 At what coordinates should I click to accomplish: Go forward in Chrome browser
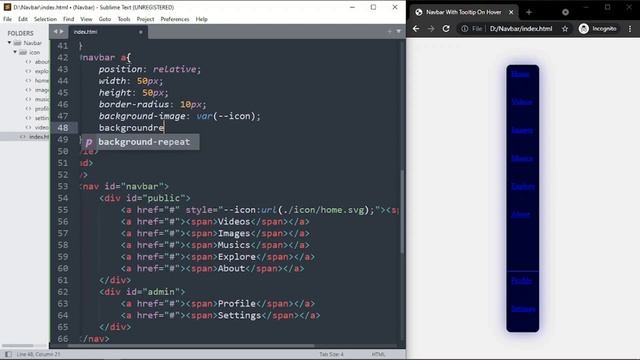click(x=431, y=29)
